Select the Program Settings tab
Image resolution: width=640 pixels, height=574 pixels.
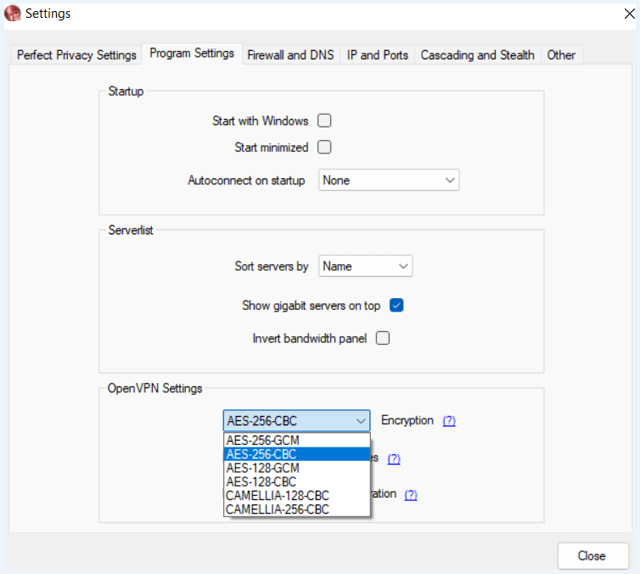(192, 53)
